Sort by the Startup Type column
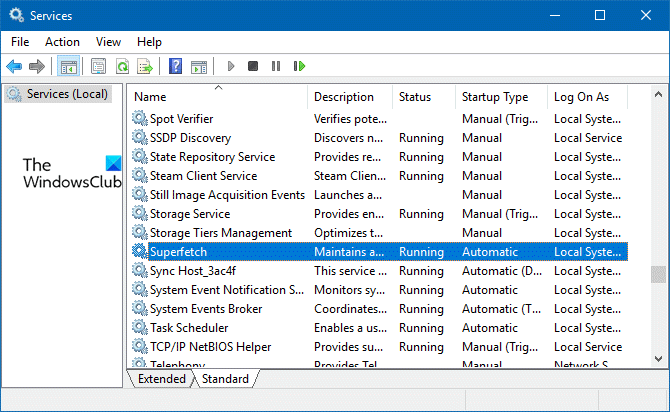Screen dimensions: 670x412 [x=494, y=97]
